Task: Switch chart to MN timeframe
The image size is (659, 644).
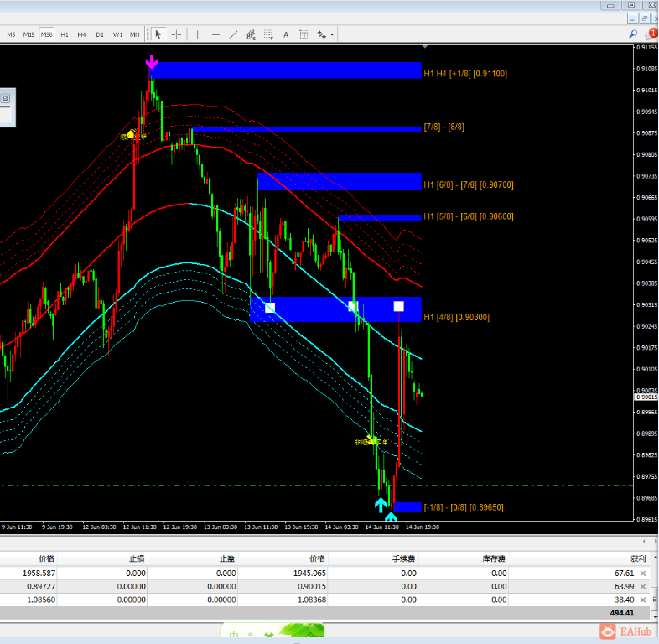Action: 134,34
